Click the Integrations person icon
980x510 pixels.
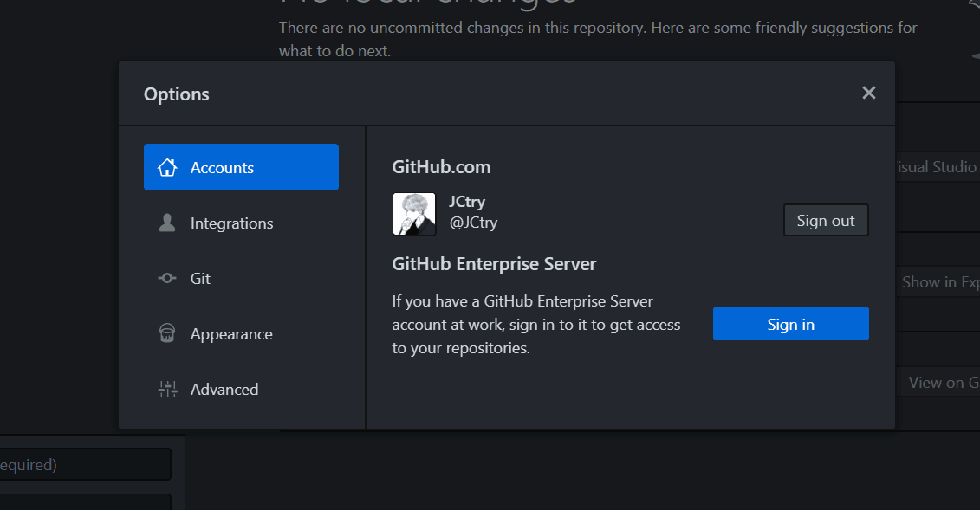coord(167,223)
